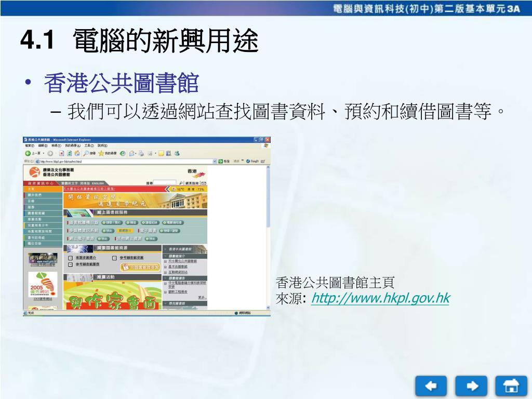The width and height of the screenshot is (532, 399).
Task: Open the 檔案 (File) menu in the IE window
Action: click(x=30, y=145)
